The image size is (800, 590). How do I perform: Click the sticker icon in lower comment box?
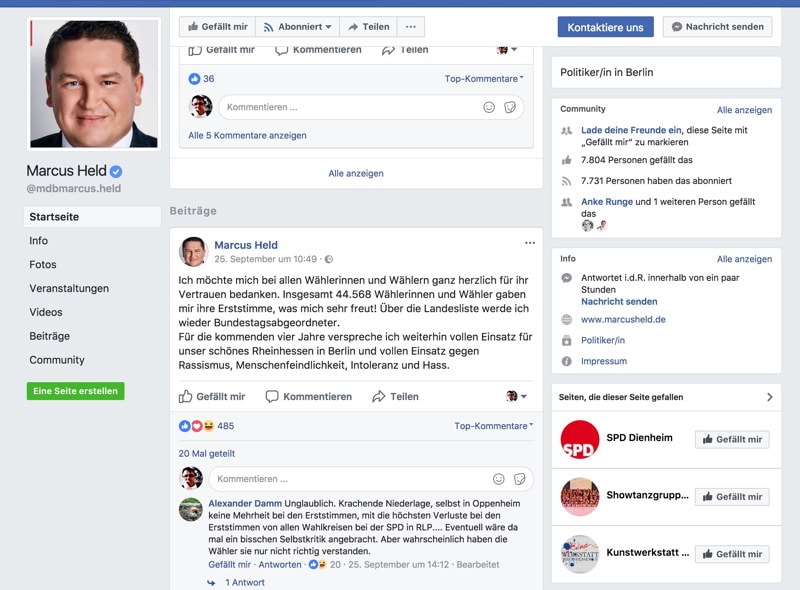click(519, 479)
